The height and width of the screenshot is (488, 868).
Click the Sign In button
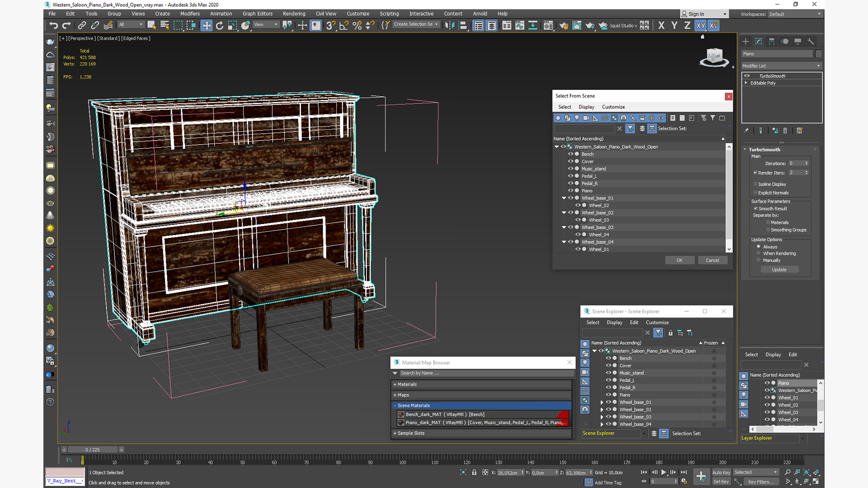(x=704, y=14)
